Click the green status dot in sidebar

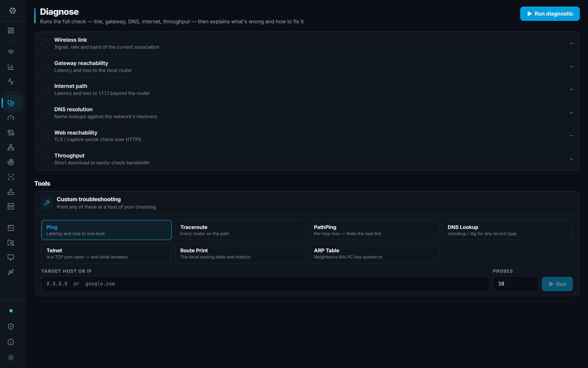pyautogui.click(x=11, y=311)
